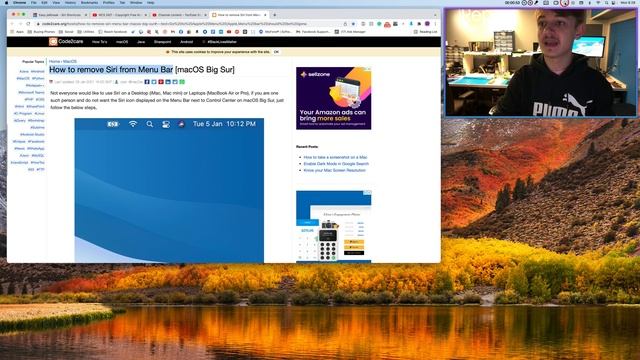
Task: Share the article via WhatsApp green icon
Action: click(x=182, y=82)
